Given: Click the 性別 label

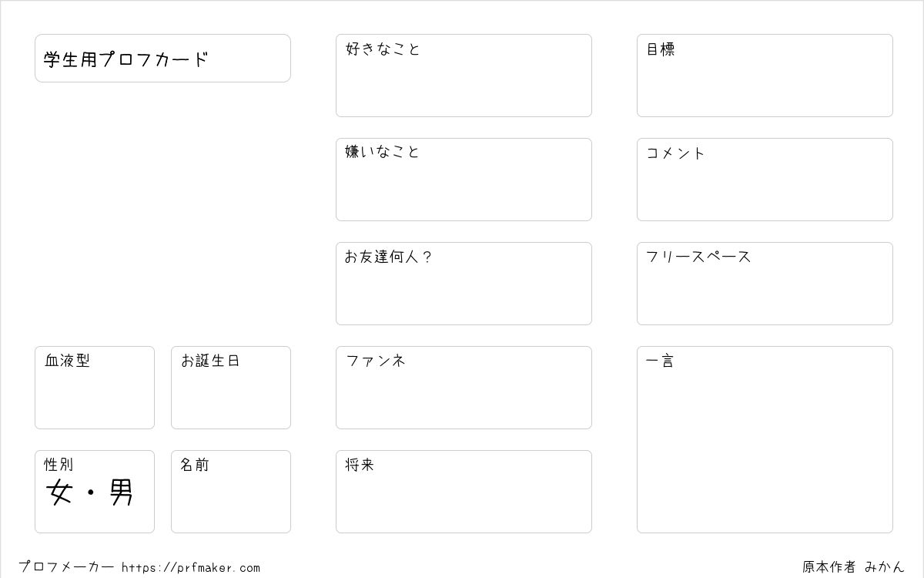Looking at the screenshot, I should pos(59,465).
